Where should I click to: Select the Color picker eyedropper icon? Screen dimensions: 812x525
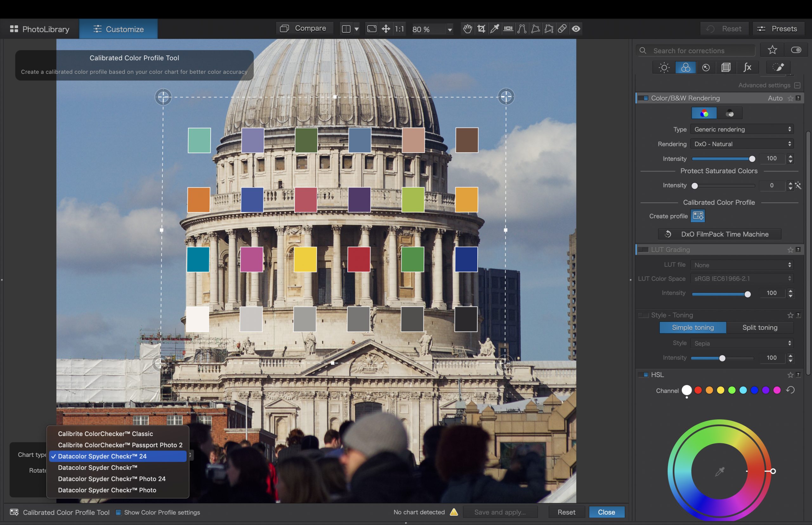[x=720, y=471]
